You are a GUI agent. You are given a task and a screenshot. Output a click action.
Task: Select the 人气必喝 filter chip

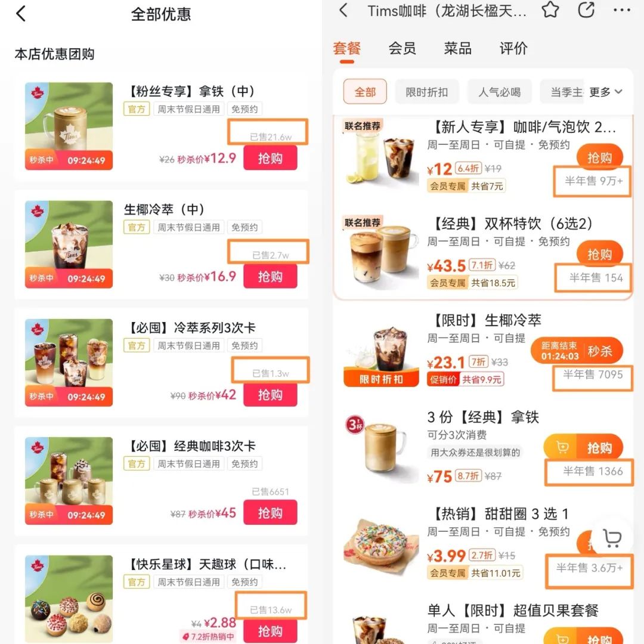pos(499,92)
